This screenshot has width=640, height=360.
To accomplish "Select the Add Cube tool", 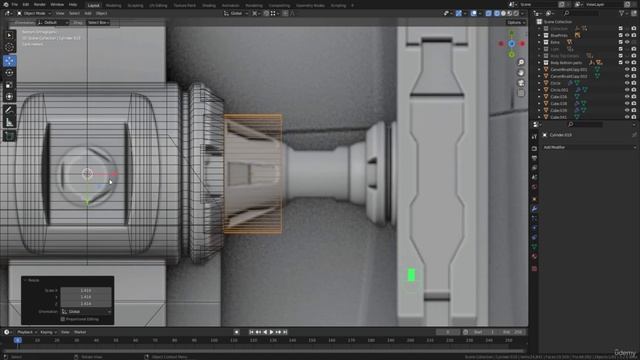I will tap(9, 136).
